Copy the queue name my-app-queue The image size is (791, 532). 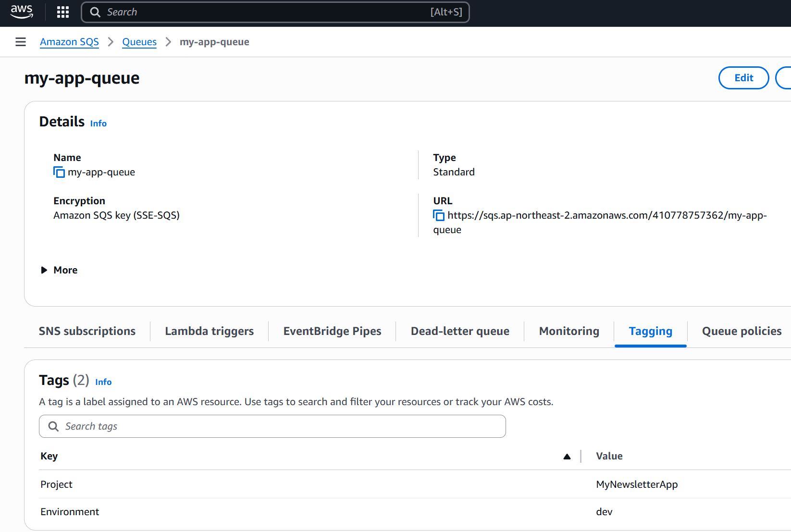(59, 172)
